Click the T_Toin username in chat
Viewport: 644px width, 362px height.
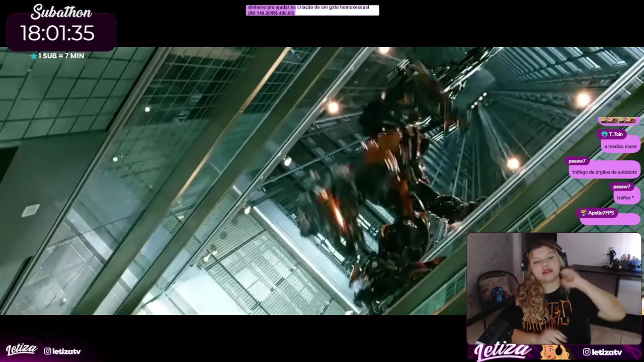pos(616,134)
